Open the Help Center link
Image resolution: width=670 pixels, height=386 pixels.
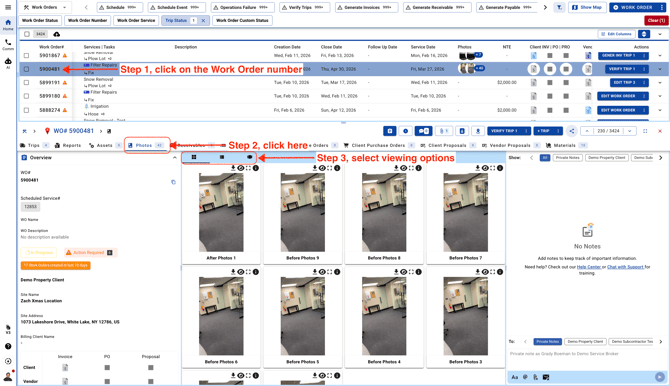pyautogui.click(x=589, y=267)
